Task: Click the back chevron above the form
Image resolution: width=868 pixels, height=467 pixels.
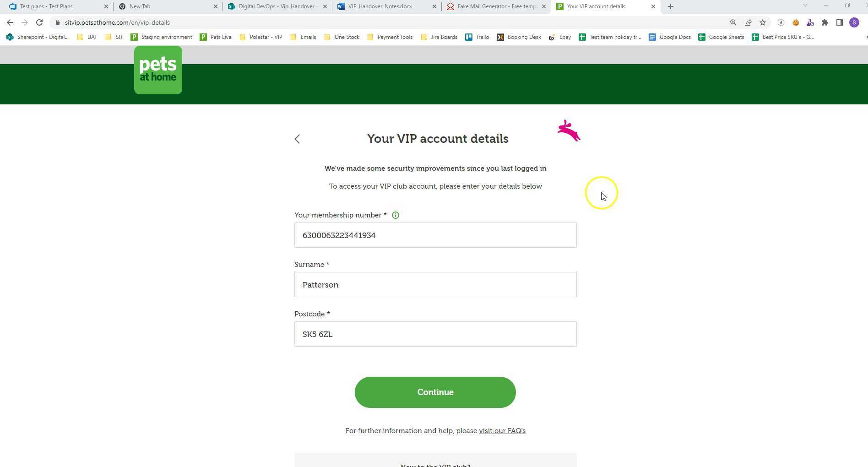Action: point(297,139)
